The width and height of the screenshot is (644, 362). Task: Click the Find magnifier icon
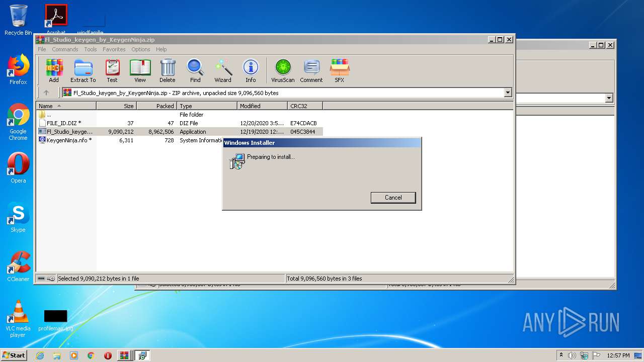tap(195, 70)
